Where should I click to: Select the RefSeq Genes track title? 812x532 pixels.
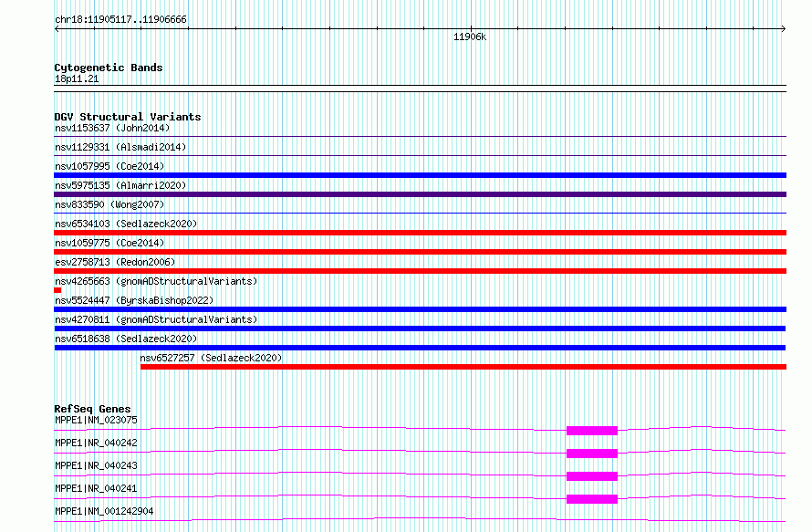click(92, 409)
